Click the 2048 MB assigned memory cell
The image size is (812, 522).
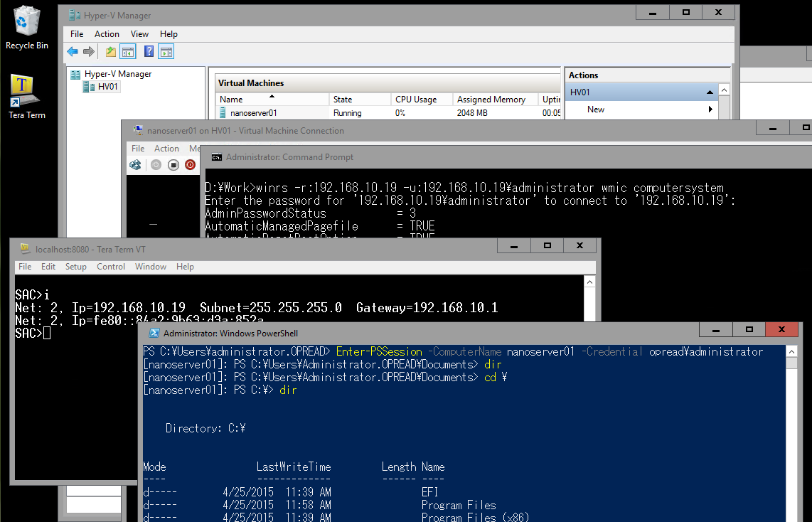point(471,113)
